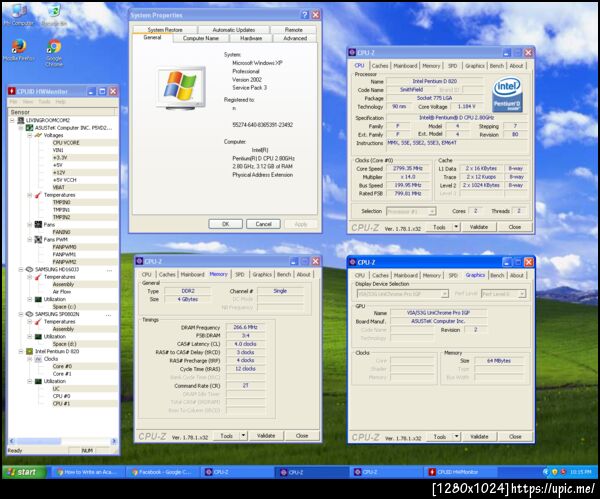Click the SAMSUNG HD160JJ hard drive icon
The height and width of the screenshot is (499, 600).
coord(29,269)
